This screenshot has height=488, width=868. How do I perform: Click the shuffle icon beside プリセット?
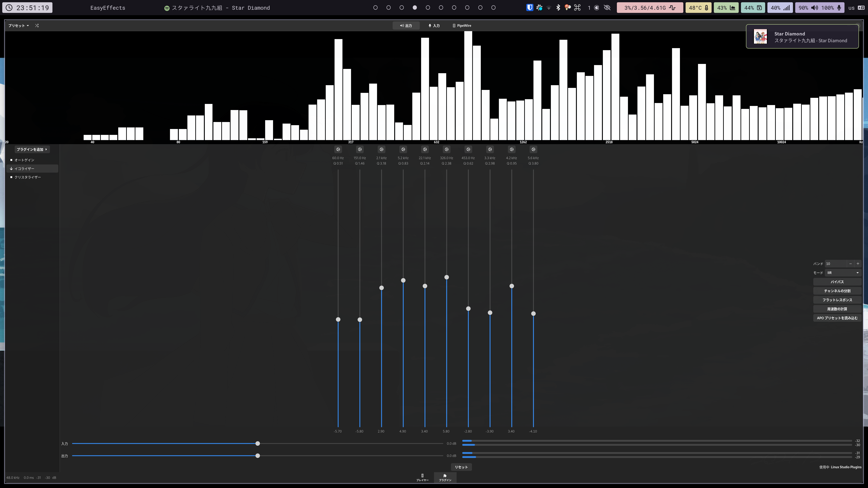tap(37, 26)
